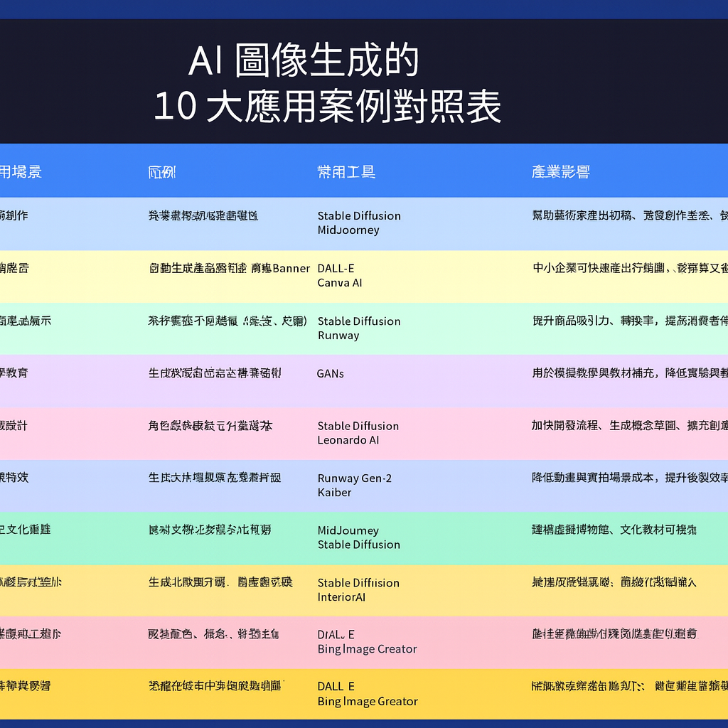Click the title line "AI 圖像生成的"
Viewport: 728px width, 728px height.
click(x=304, y=60)
